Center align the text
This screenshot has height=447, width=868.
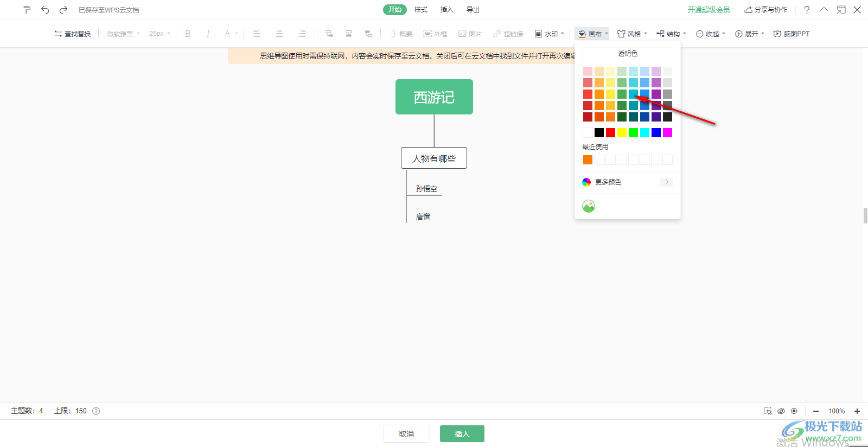279,34
